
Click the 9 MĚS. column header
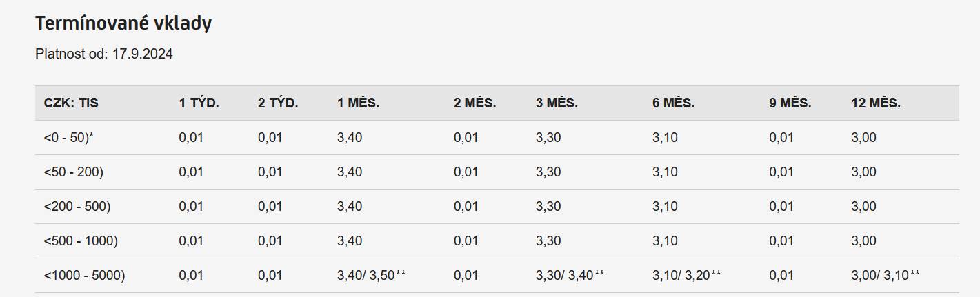coord(790,103)
